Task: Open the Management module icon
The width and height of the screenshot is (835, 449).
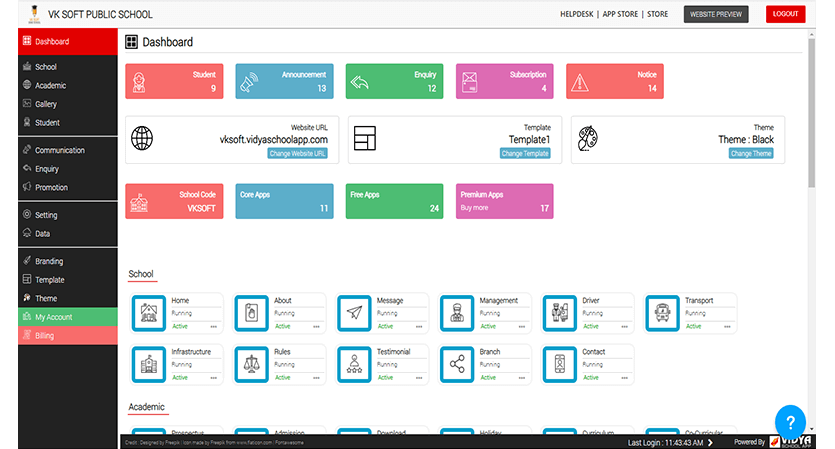Action: pos(457,313)
